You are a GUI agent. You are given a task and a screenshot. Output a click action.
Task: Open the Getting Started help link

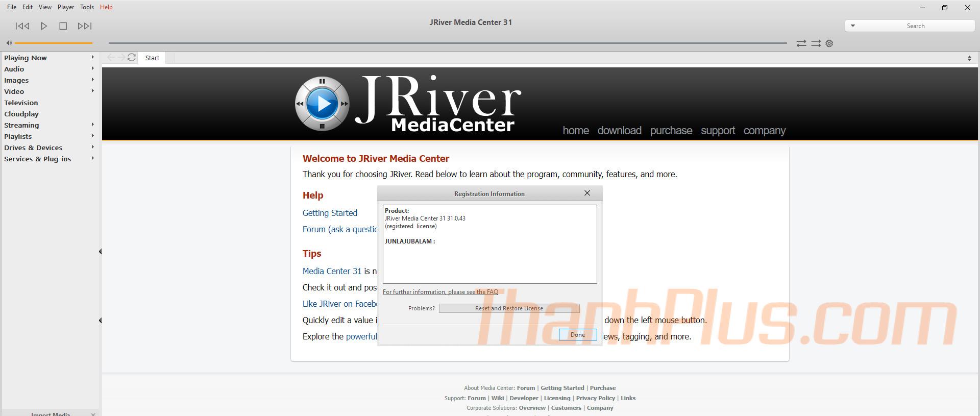(330, 213)
